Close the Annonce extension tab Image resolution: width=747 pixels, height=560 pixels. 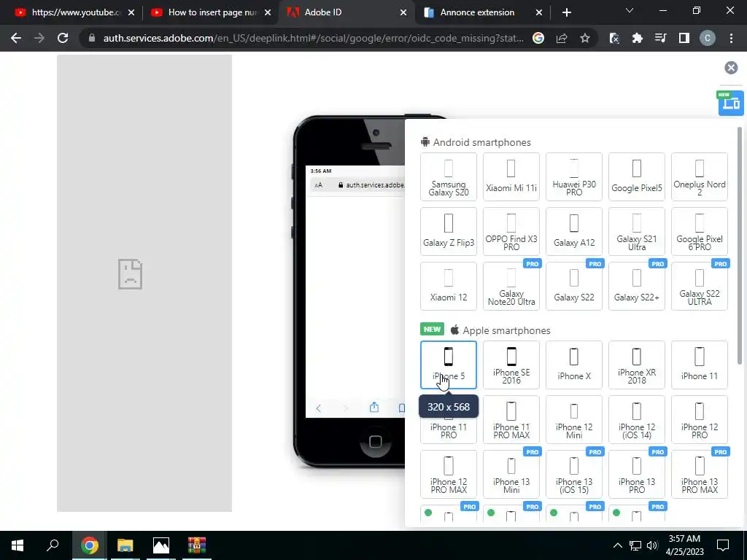[x=539, y=13]
